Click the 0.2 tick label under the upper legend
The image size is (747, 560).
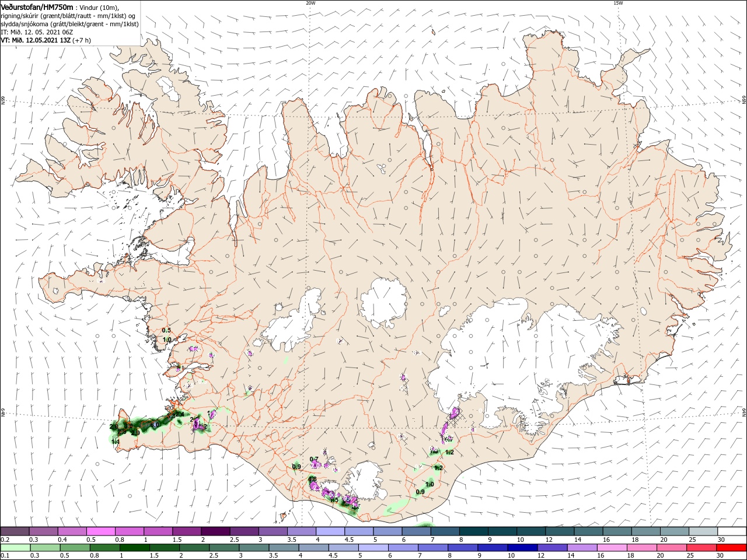tap(5, 540)
